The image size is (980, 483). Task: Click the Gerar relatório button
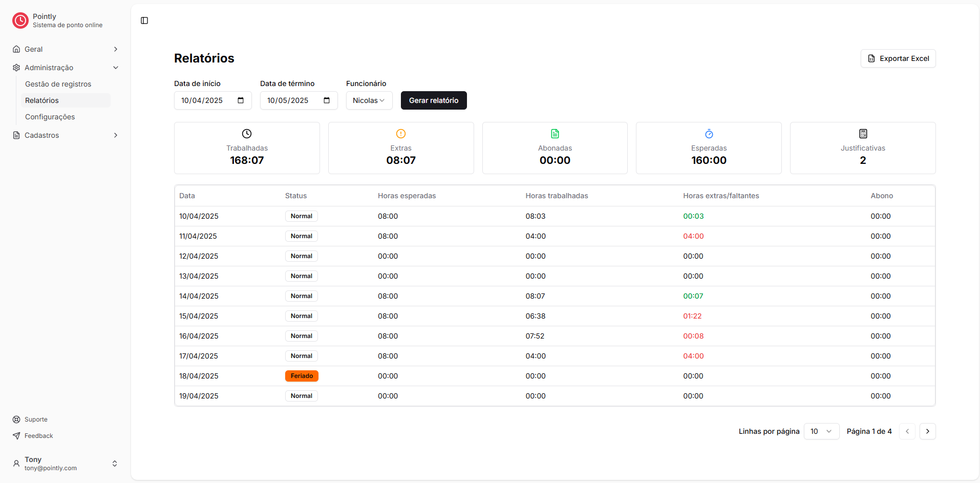(433, 100)
